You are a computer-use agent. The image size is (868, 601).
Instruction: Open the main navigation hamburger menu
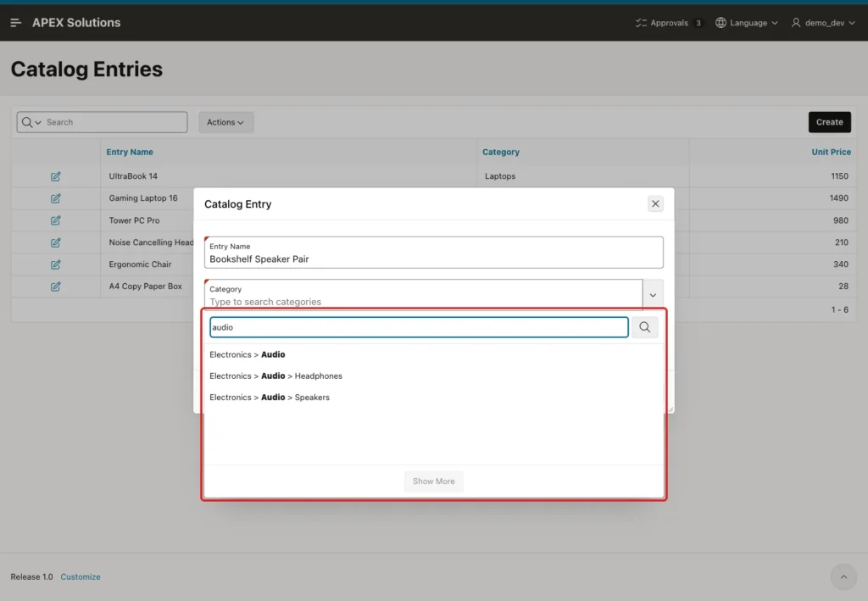click(15, 23)
